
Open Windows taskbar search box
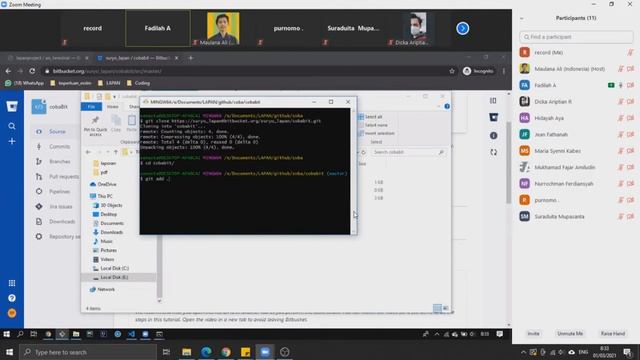(x=88, y=352)
